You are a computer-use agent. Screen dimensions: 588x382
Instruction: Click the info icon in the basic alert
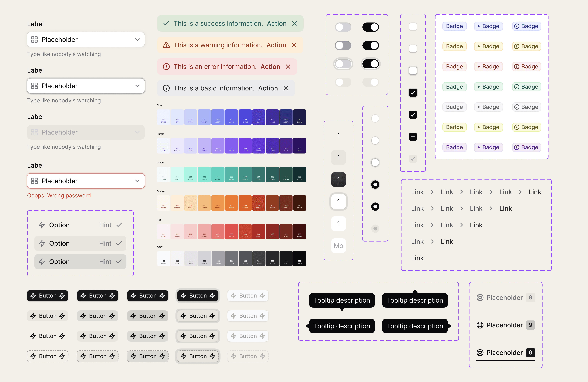166,88
